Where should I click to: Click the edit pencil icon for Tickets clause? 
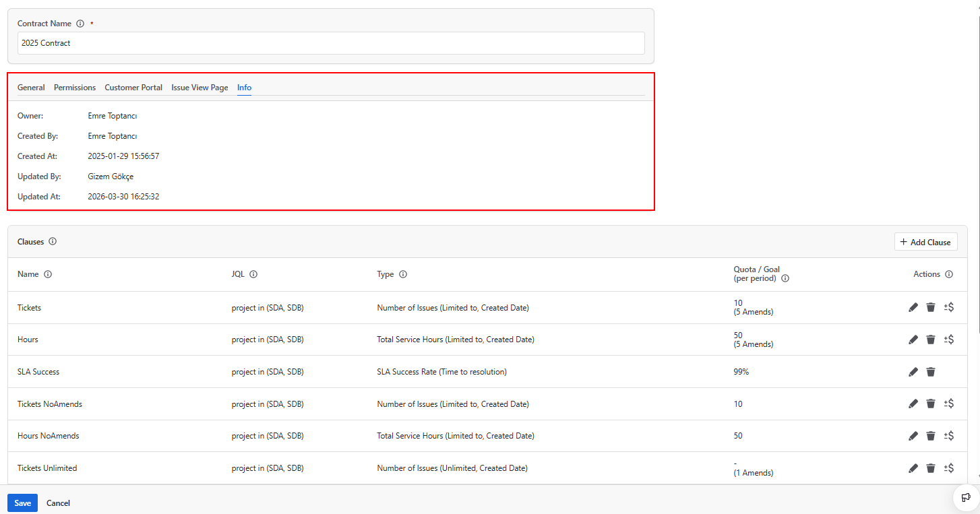click(x=913, y=307)
